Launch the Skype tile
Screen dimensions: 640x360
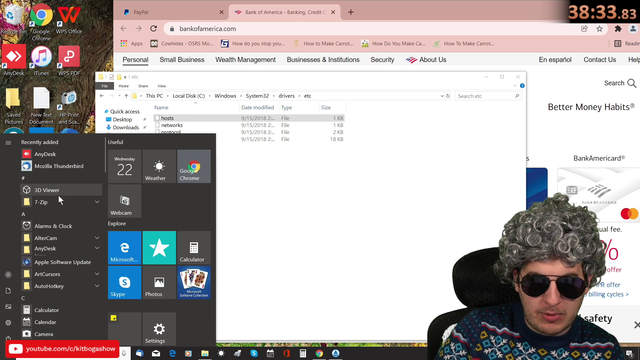[124, 282]
